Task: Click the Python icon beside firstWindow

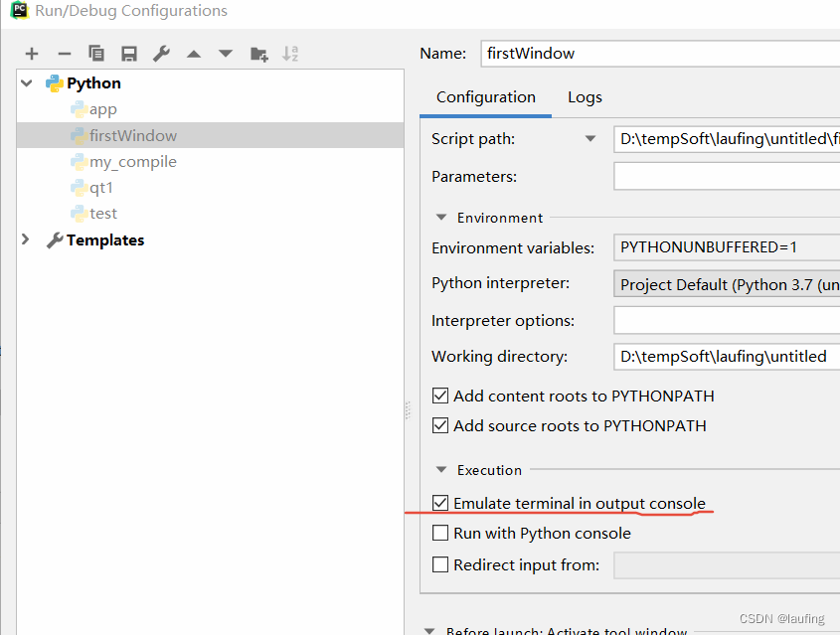Action: [x=79, y=135]
